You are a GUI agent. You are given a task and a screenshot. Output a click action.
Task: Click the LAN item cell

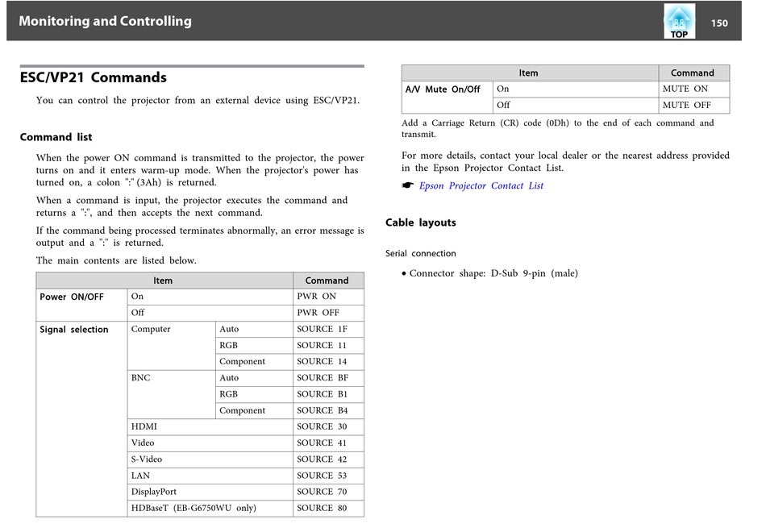coord(210,476)
